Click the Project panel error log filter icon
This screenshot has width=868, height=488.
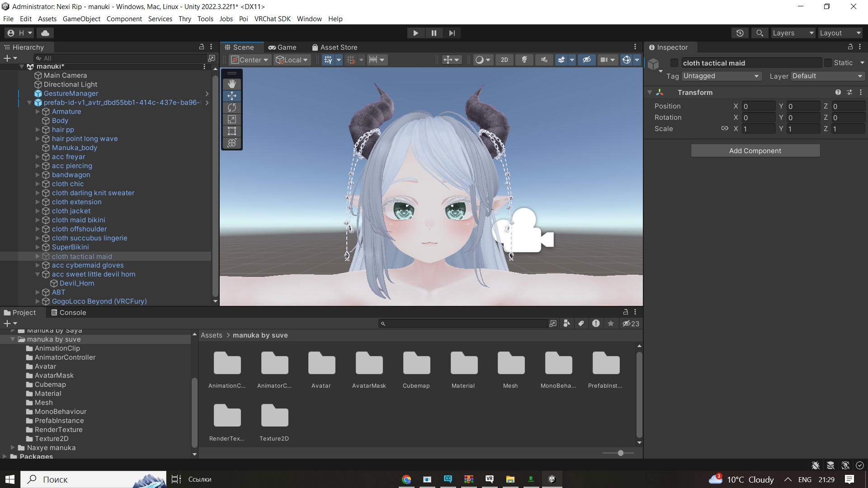[596, 324]
